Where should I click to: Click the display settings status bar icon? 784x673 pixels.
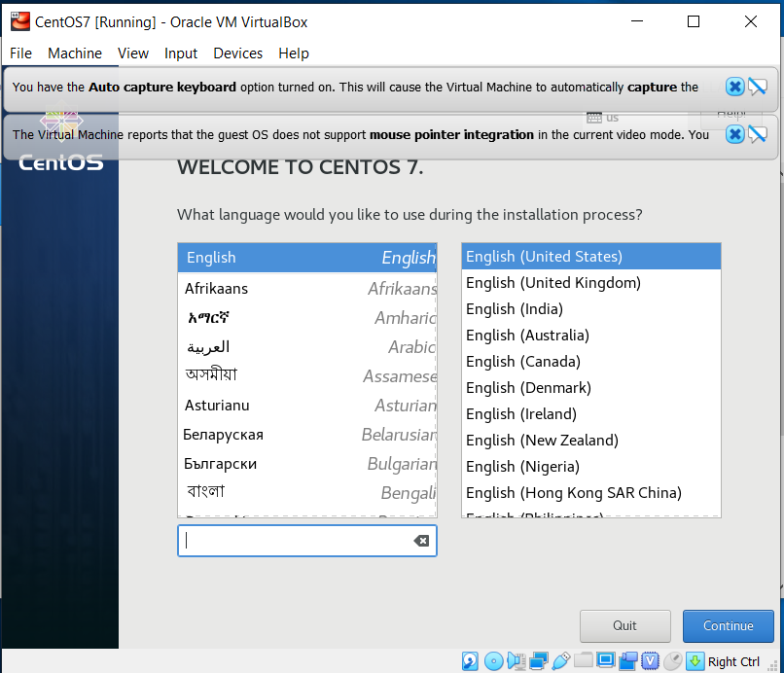[x=605, y=661]
